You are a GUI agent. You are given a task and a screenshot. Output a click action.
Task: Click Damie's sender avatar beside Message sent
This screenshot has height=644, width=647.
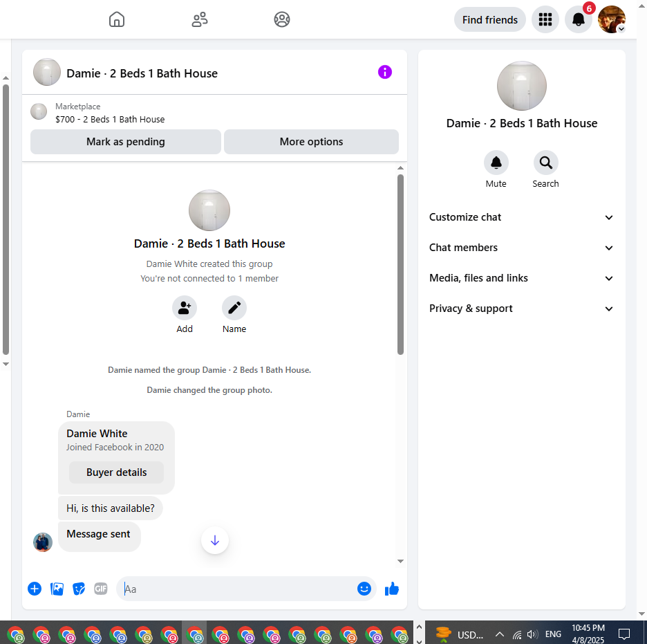coord(43,542)
